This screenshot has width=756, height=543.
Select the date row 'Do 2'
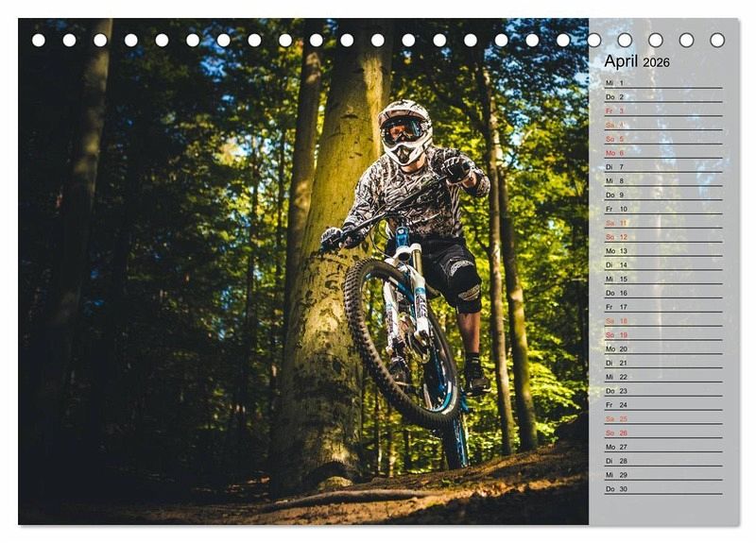(663, 97)
